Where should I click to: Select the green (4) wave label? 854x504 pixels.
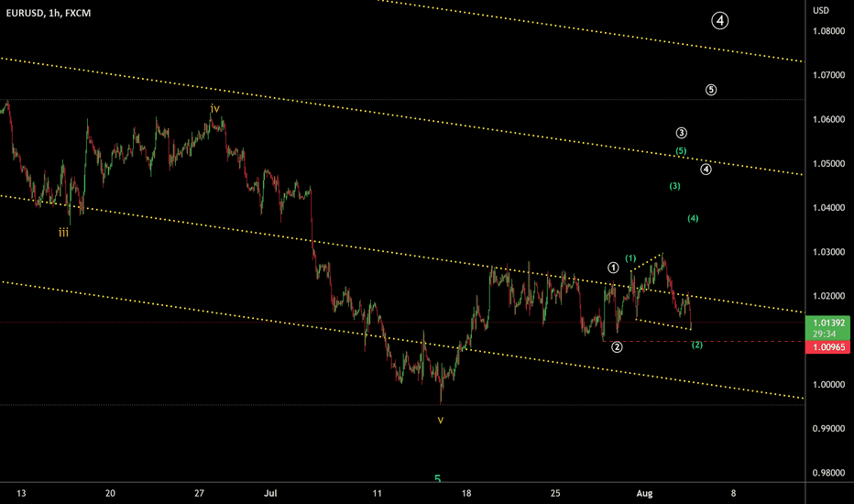(693, 218)
